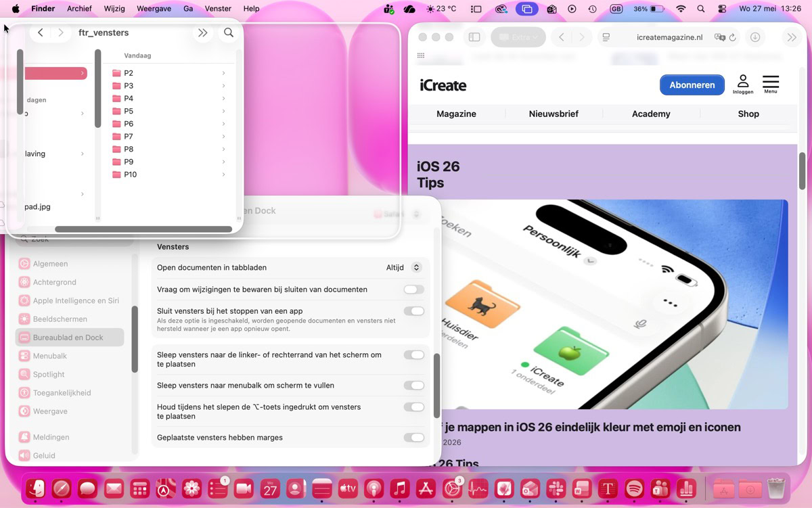
Task: Open the Trash in the Dock
Action: tap(776, 488)
